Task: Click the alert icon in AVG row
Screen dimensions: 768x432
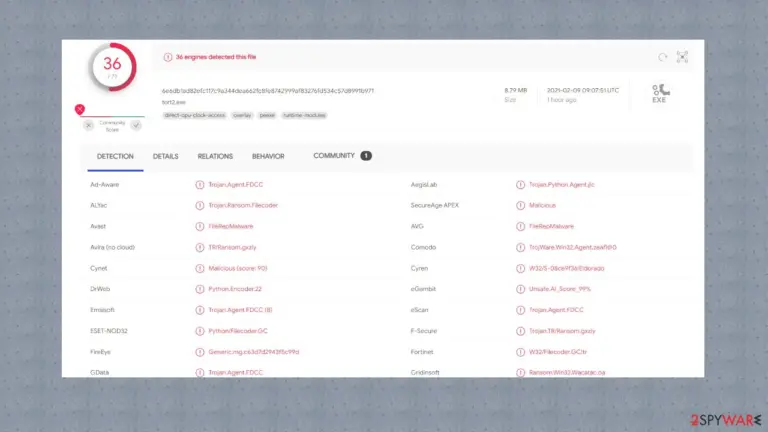Action: click(520, 226)
